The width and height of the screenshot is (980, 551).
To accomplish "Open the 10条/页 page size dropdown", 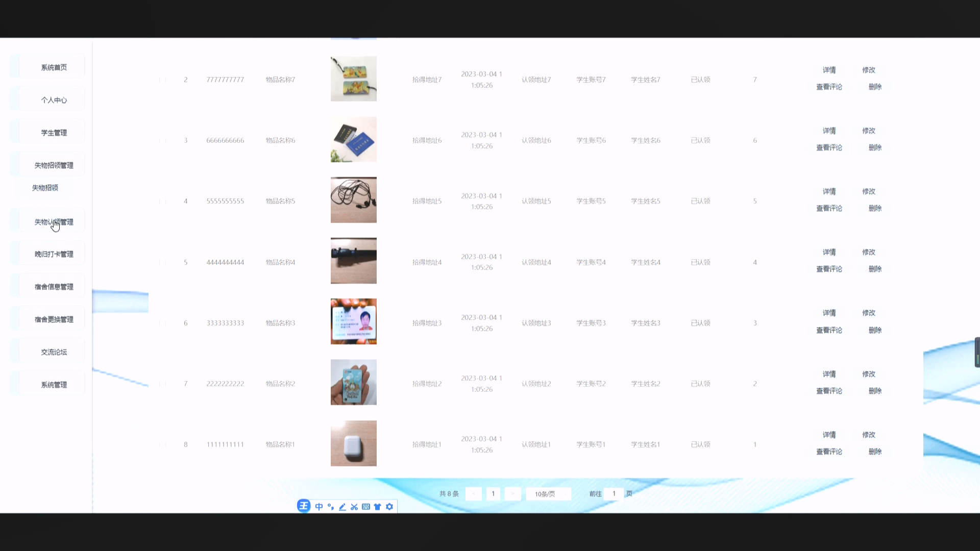I will tap(548, 494).
